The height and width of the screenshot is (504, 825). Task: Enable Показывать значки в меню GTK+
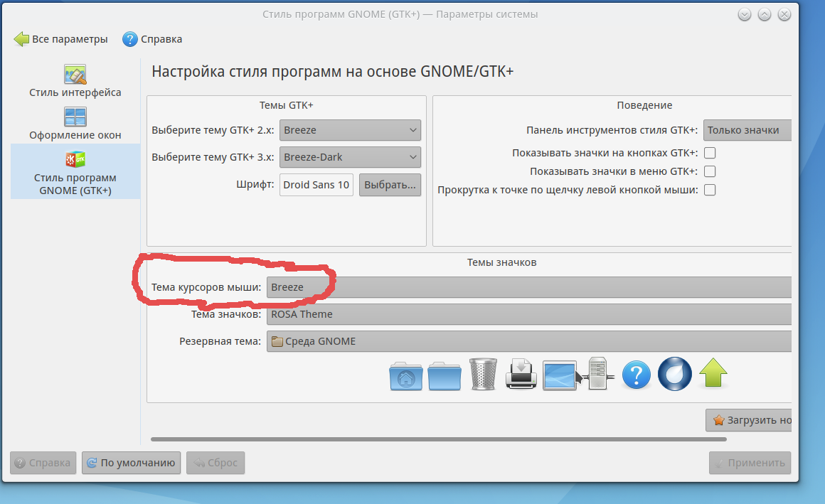pyautogui.click(x=710, y=171)
